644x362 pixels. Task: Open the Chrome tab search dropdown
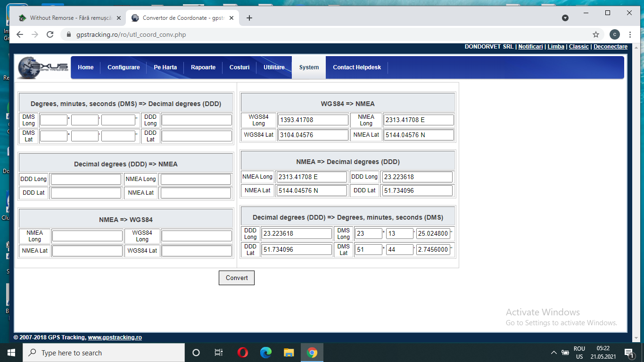click(x=565, y=18)
